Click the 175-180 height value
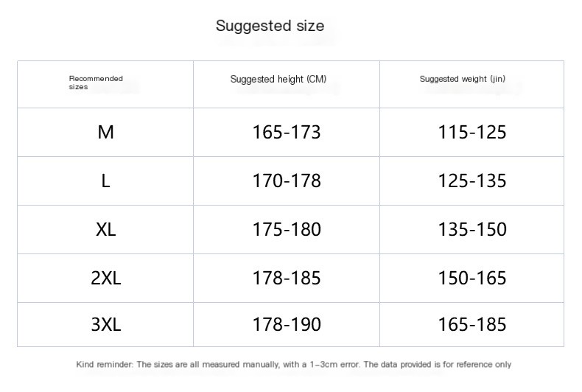This screenshot has height=392, width=582. [x=287, y=229]
